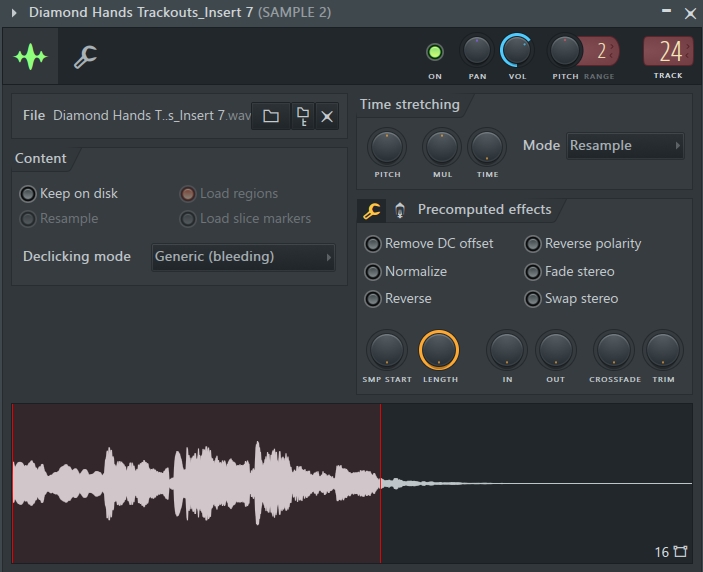The width and height of the screenshot is (703, 572).
Task: Open the sample settings waveform tab
Action: point(30,56)
